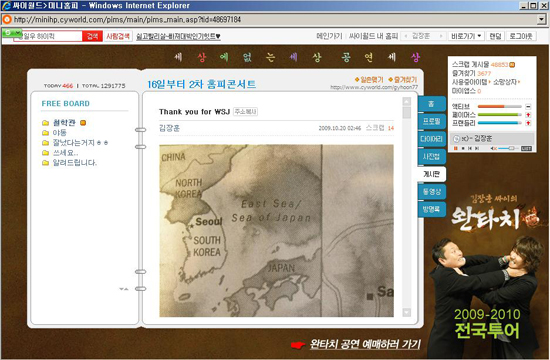
Task: Select the white highlighted board tab
Action: [x=431, y=174]
